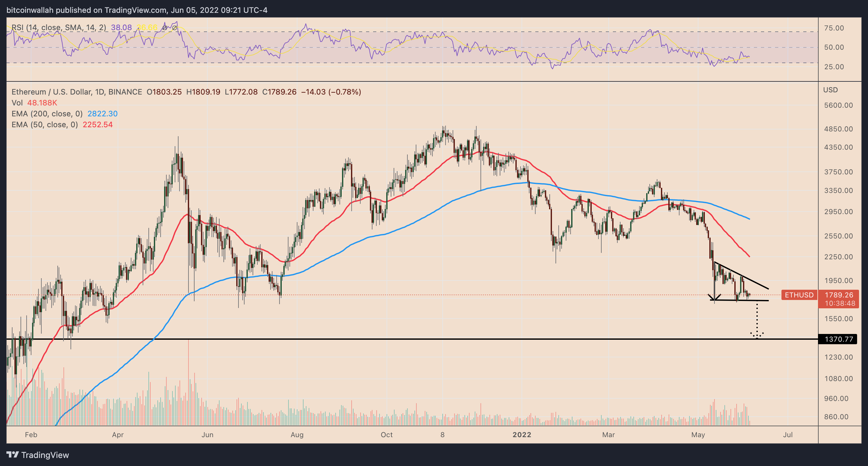The width and height of the screenshot is (868, 466).
Task: Select the RSI indicator legend title
Action: click(x=59, y=28)
